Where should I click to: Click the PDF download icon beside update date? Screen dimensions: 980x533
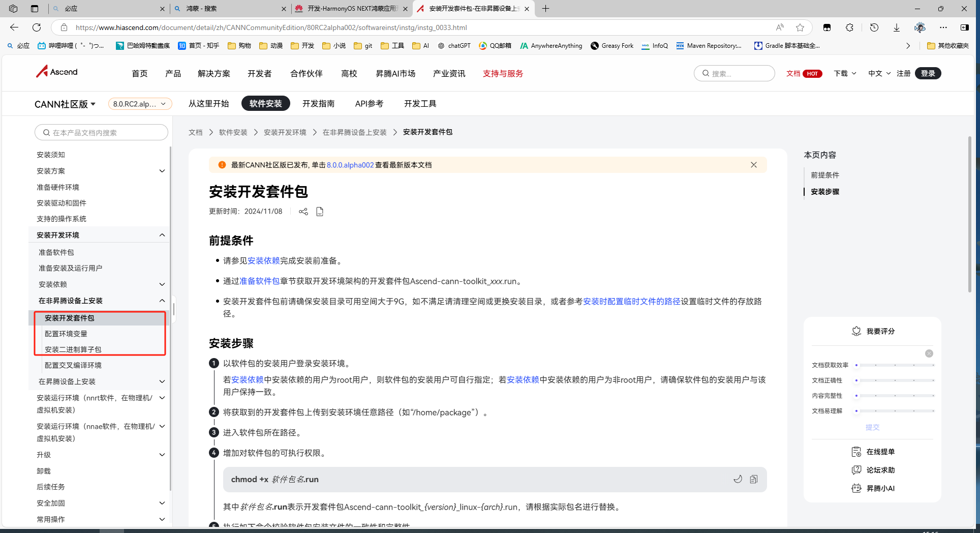320,212
